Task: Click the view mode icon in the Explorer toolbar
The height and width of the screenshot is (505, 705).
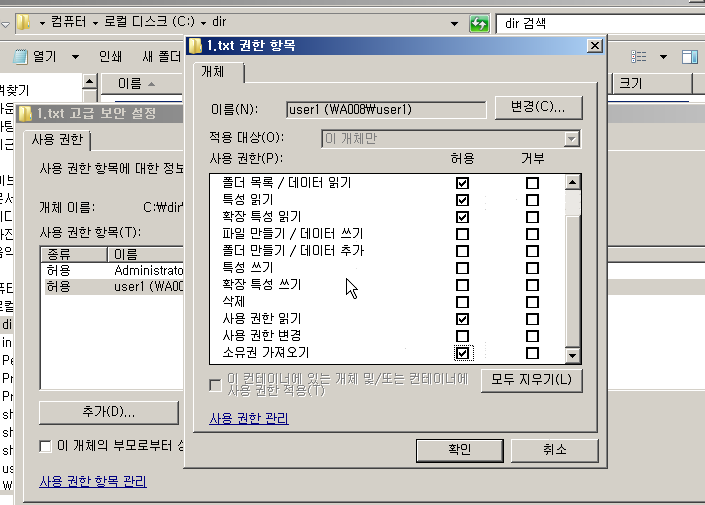Action: pyautogui.click(x=638, y=57)
